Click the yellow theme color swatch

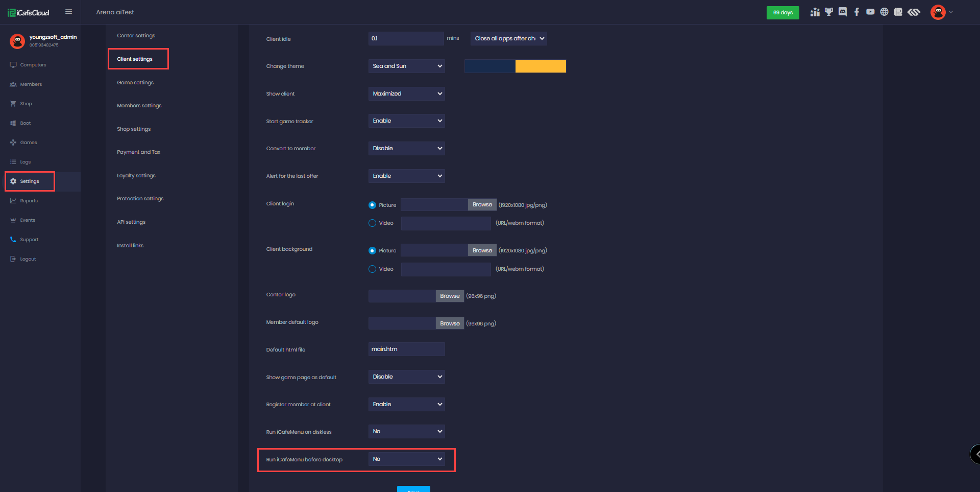[541, 66]
